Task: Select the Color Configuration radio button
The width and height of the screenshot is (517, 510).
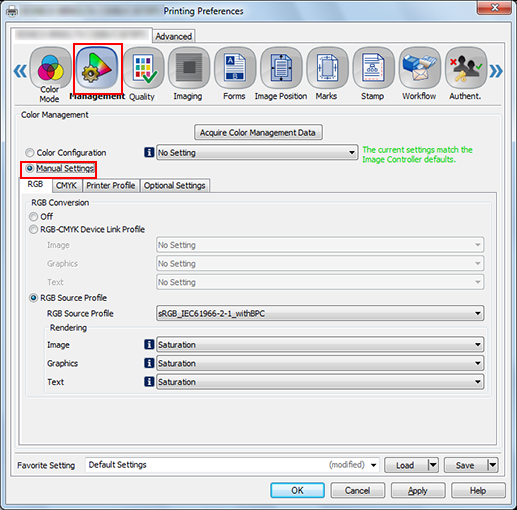Action: tap(30, 153)
